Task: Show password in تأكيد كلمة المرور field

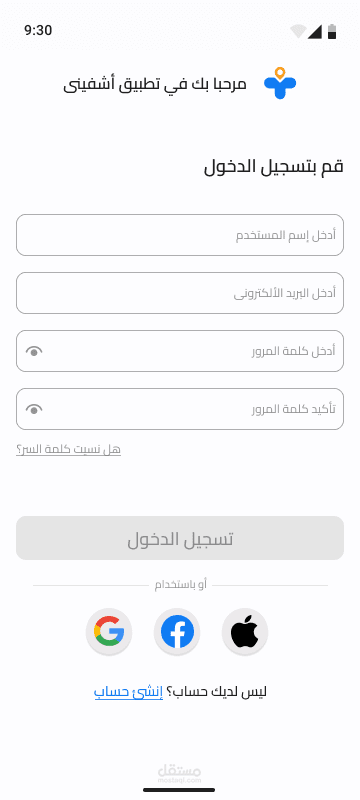Action: click(x=34, y=409)
